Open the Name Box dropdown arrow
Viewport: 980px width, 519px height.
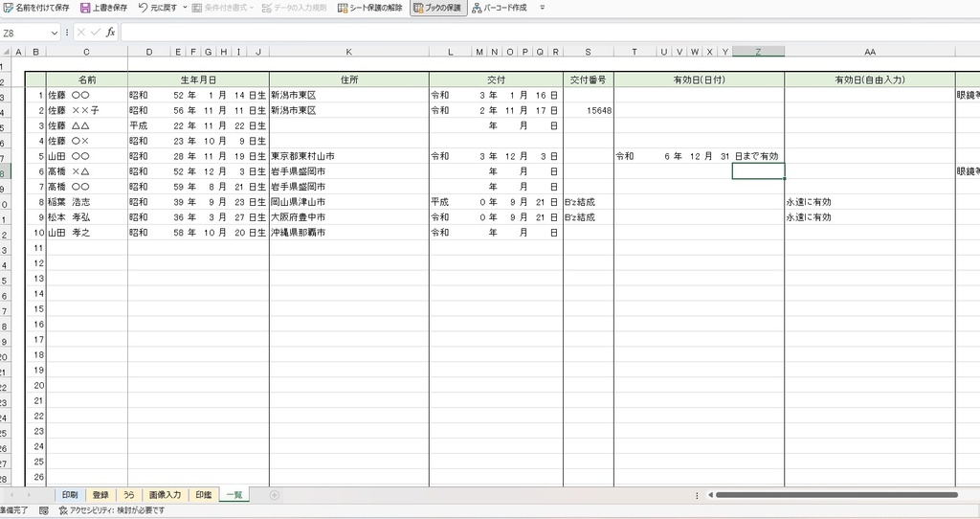pyautogui.click(x=55, y=33)
